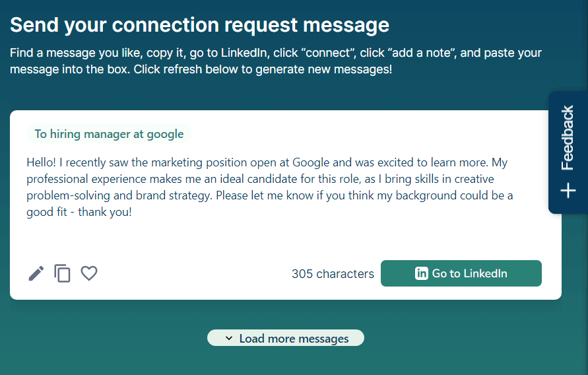Click the vertical 'Feedback' label text
The height and width of the screenshot is (375, 588).
coord(568,137)
